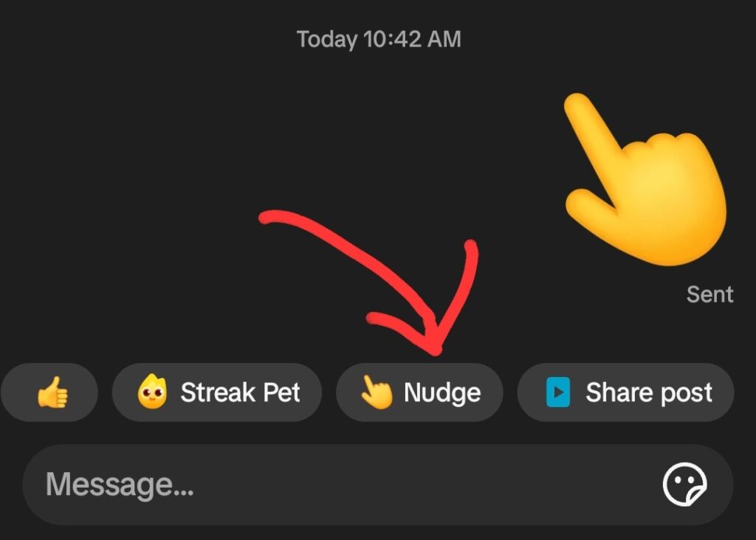
Task: Click the Nudge text label
Action: click(442, 393)
